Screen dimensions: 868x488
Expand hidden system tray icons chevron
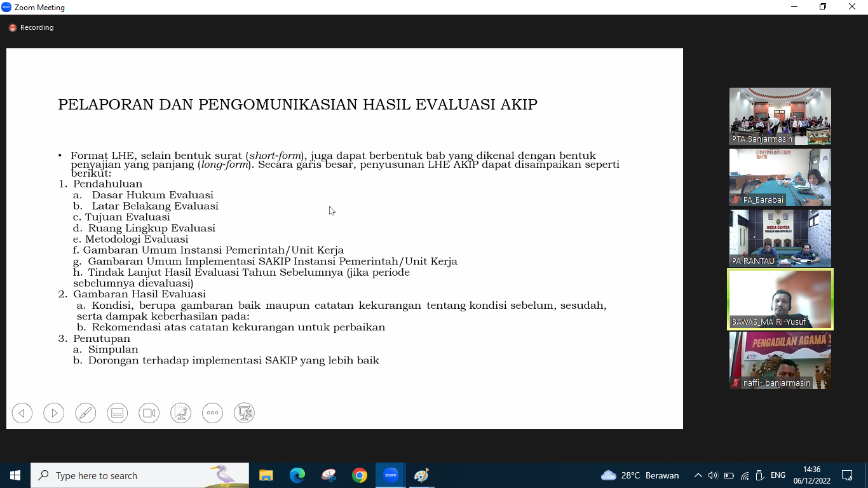click(x=698, y=475)
